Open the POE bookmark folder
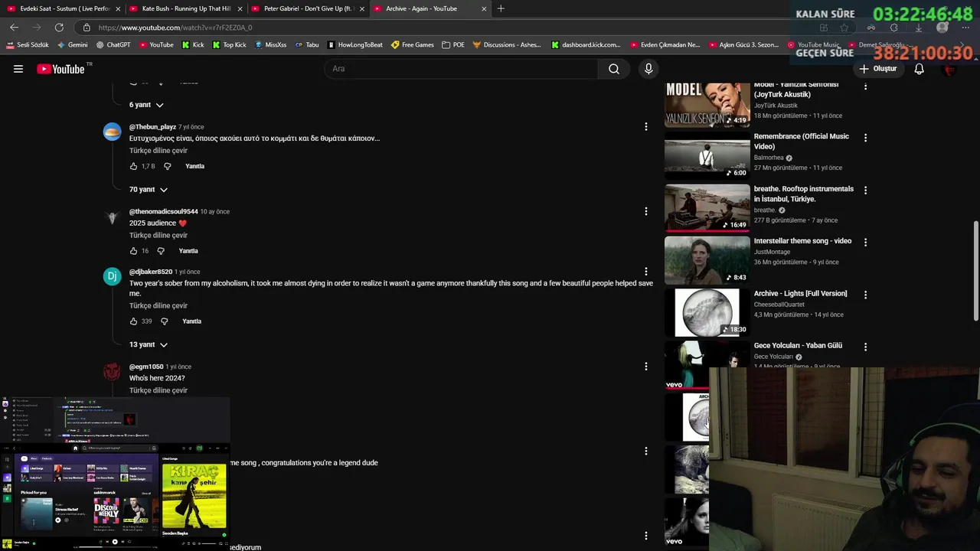Viewport: 980px width, 551px height. click(453, 44)
